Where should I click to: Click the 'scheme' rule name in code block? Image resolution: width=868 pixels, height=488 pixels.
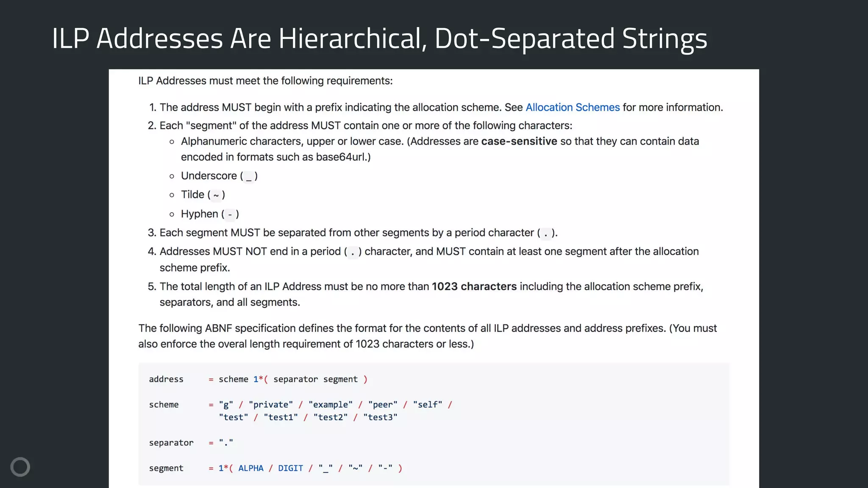[x=164, y=405]
